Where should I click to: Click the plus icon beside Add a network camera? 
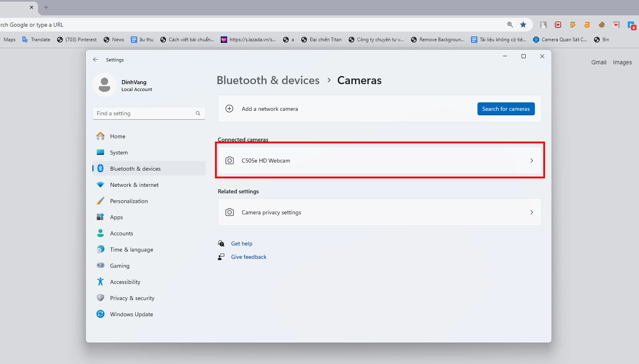click(229, 109)
